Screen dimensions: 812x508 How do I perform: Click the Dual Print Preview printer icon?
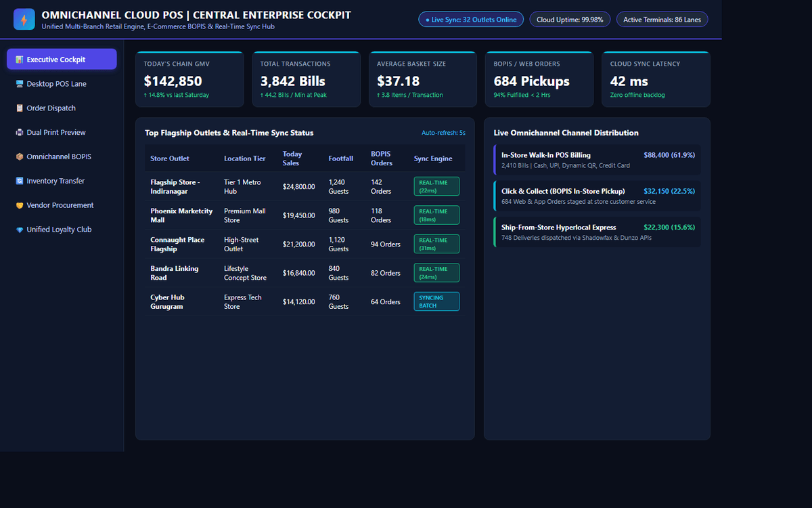20,133
